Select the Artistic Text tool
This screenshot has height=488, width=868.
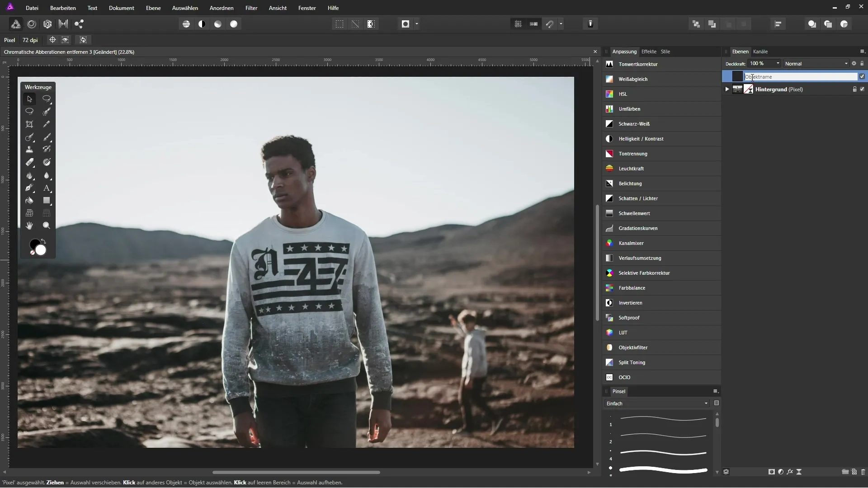[x=47, y=188]
